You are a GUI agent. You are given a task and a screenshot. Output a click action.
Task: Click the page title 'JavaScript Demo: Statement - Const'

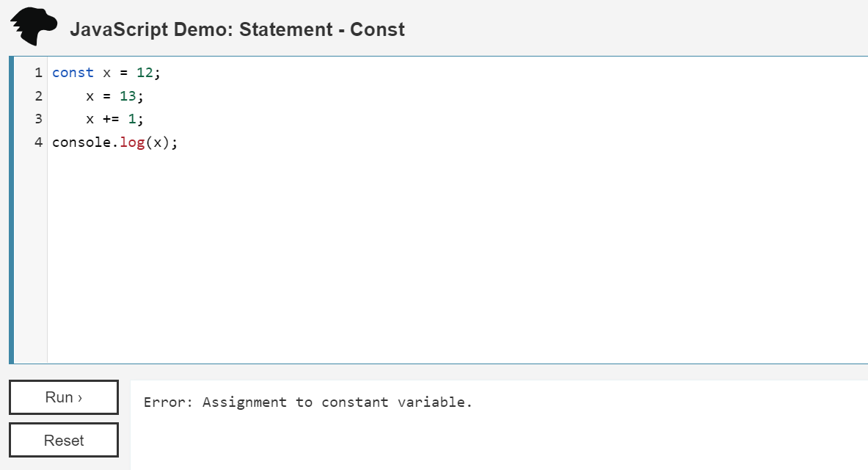coord(237,29)
